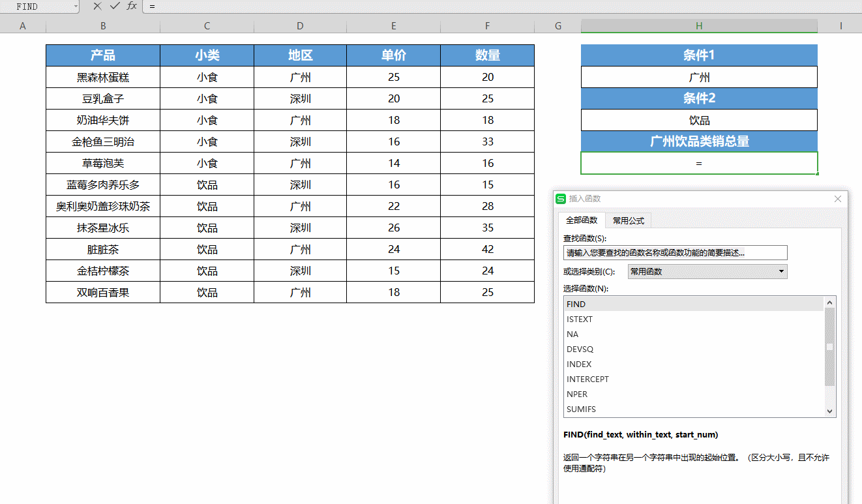This screenshot has width=862, height=504.
Task: Click the 条件1 header cell
Action: 699,55
